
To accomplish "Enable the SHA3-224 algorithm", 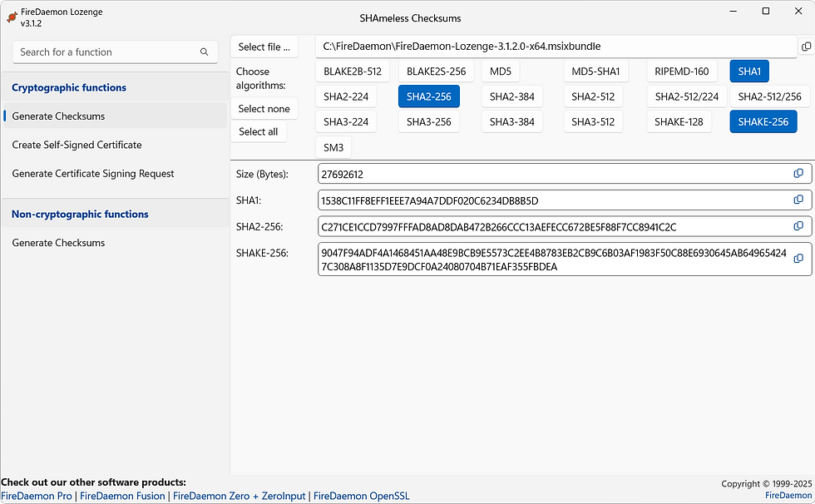I will point(346,122).
